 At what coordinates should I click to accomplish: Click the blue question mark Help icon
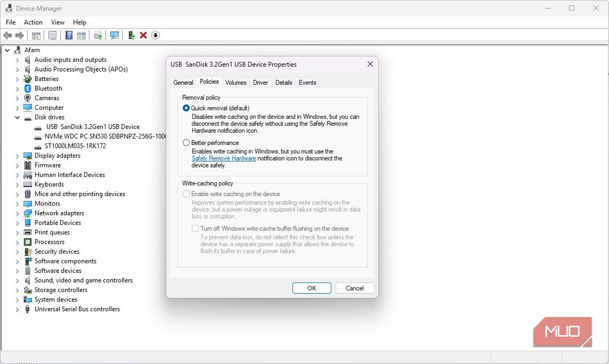69,35
